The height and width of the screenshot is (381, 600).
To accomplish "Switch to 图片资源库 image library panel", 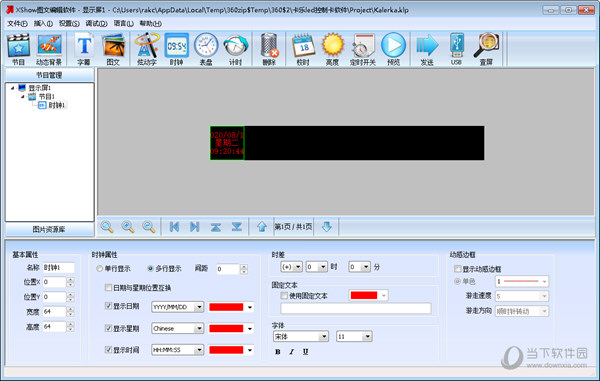I will tap(49, 229).
